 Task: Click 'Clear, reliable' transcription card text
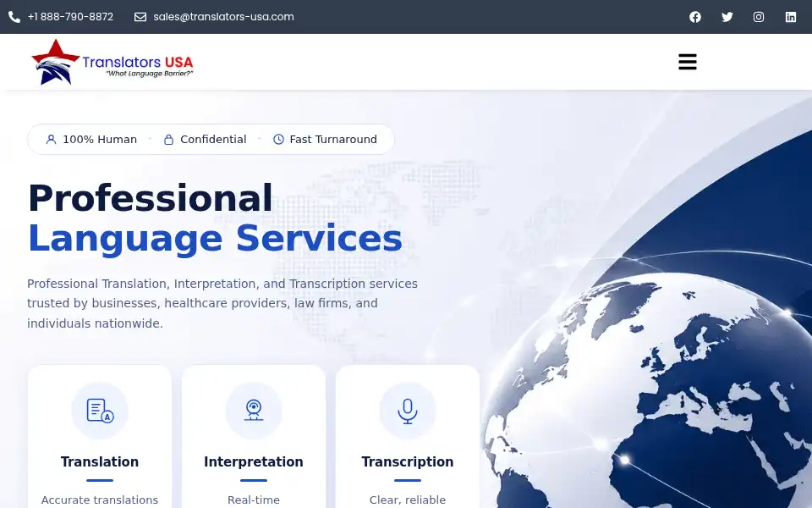pos(408,500)
